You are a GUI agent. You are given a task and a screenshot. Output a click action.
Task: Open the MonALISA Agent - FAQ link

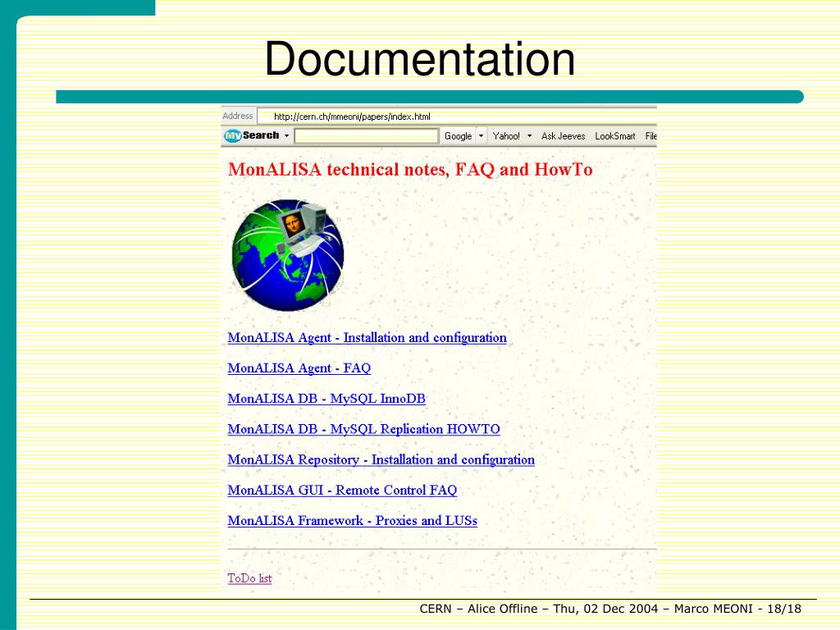(299, 368)
